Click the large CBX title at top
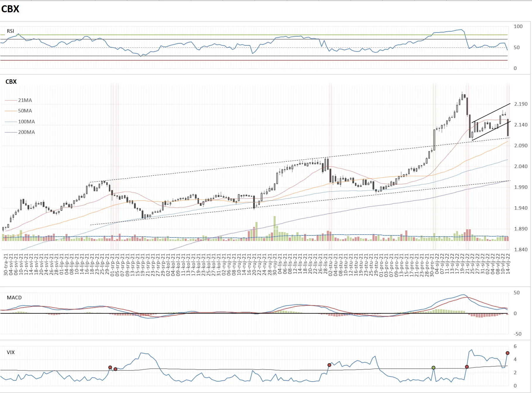 tap(10, 9)
